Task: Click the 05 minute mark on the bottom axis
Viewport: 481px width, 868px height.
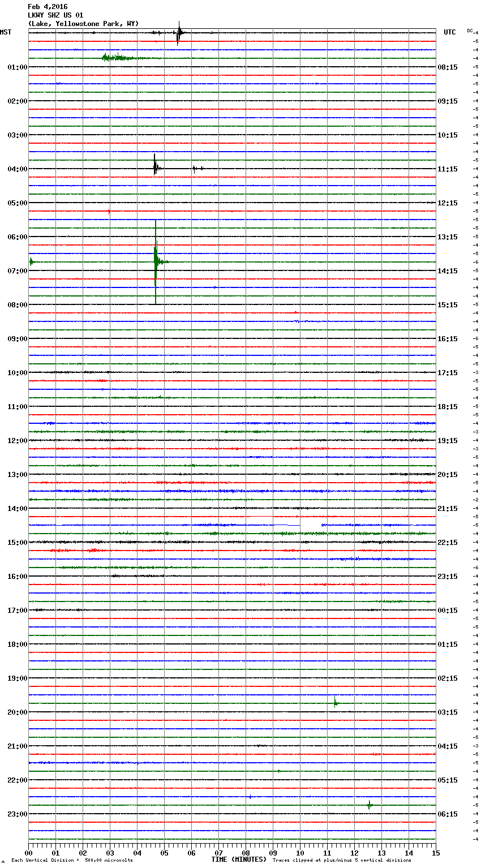Action: click(x=164, y=853)
